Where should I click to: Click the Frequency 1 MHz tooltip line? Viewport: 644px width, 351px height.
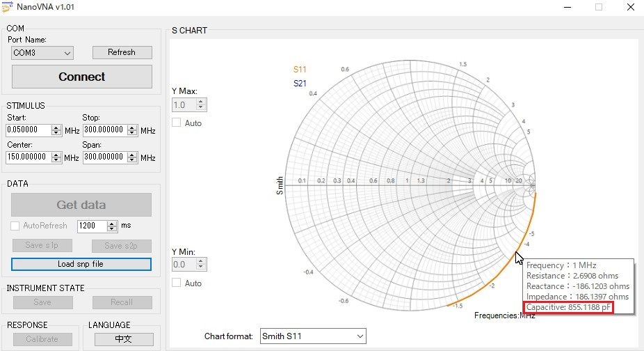pos(561,265)
